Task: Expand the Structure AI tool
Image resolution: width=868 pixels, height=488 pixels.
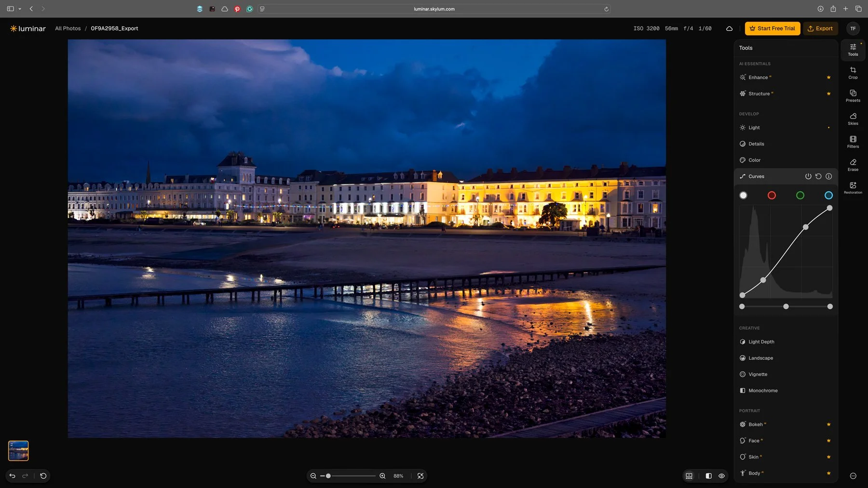Action: [x=786, y=94]
